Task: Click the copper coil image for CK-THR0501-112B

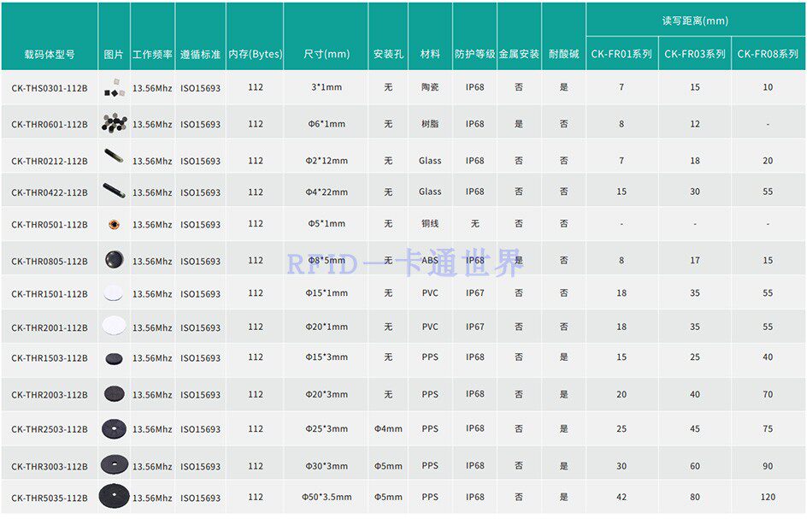Action: 114,224
